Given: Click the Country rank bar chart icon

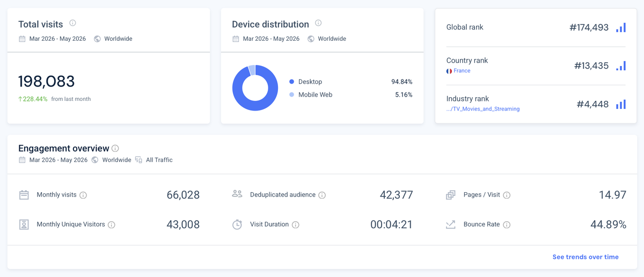Looking at the screenshot, I should click(x=621, y=66).
